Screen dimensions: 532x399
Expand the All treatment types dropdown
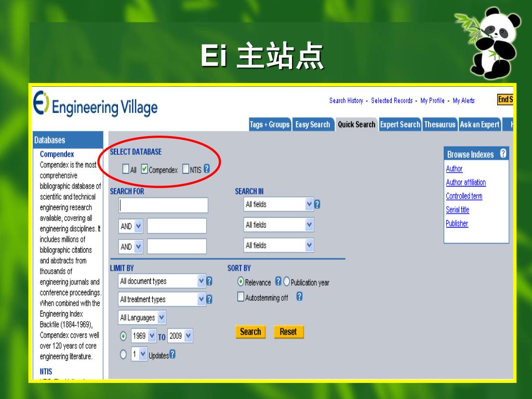pyautogui.click(x=162, y=299)
